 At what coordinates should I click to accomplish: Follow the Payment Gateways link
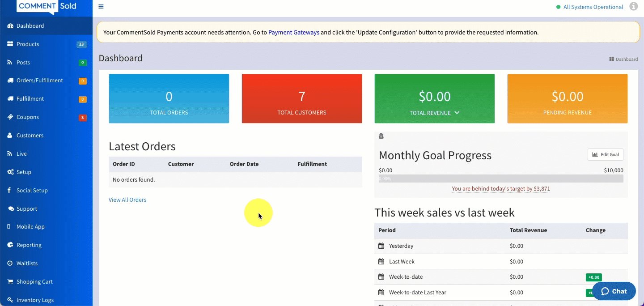294,32
